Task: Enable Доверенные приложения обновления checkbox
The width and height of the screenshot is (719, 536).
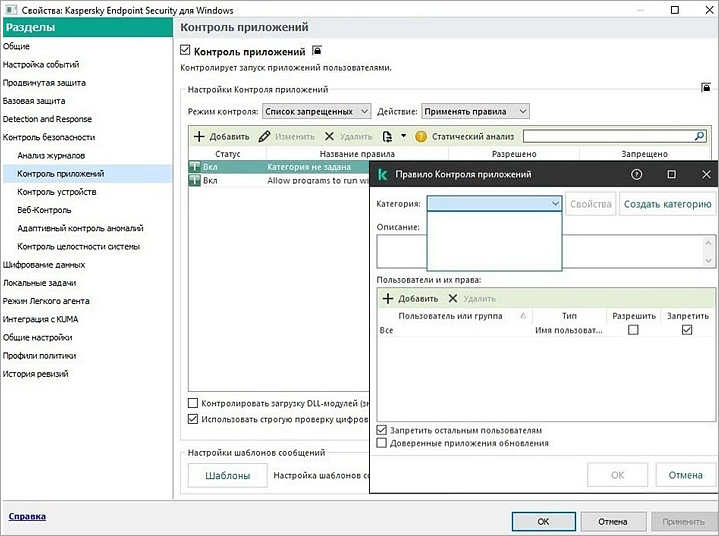Action: 382,443
